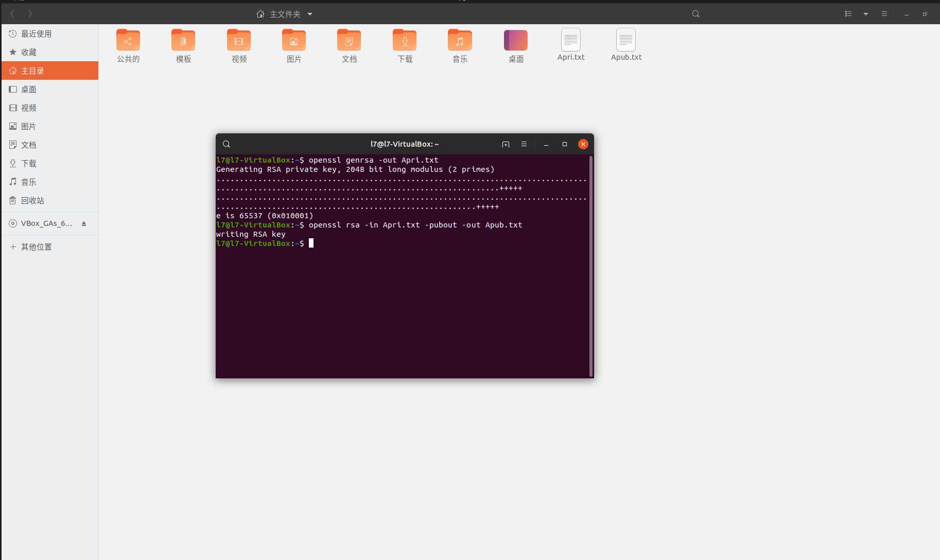This screenshot has height=560, width=940.
Task: Go back in file manager history
Action: point(12,14)
